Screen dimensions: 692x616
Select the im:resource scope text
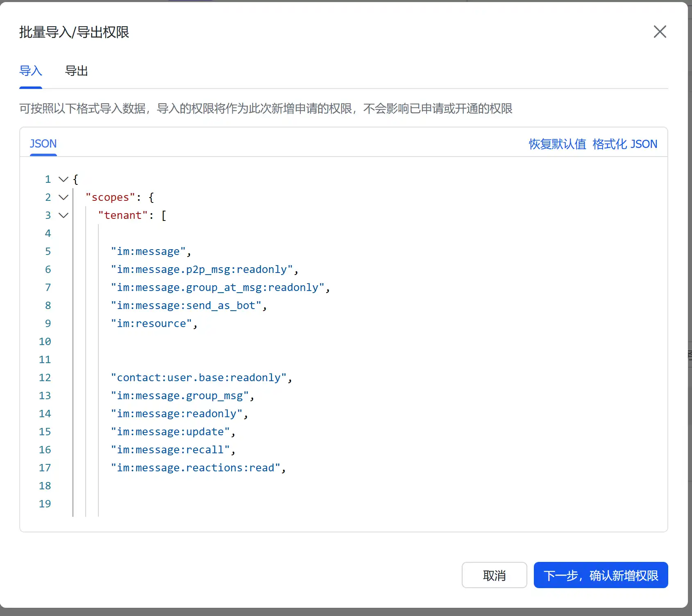[151, 323]
